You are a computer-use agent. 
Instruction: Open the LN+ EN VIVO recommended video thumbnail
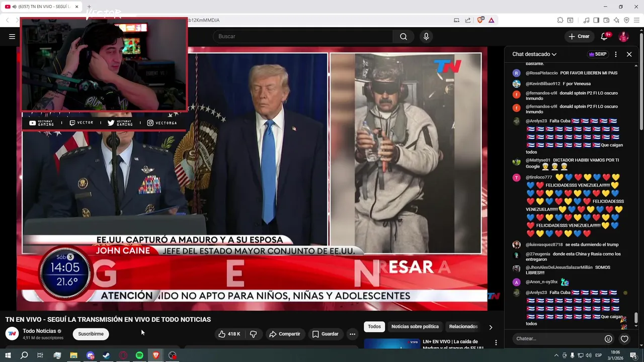point(391,344)
